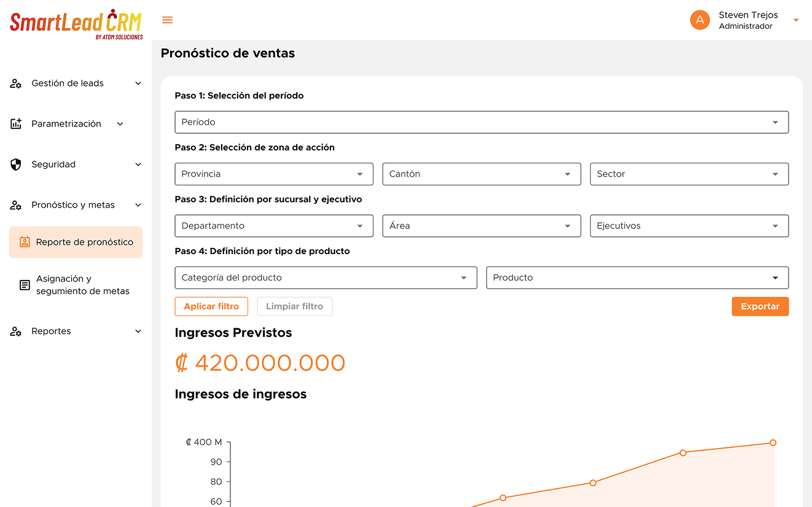Click the Pronóstico y metas icon
Screen dimensions: 812x507
click(16, 205)
